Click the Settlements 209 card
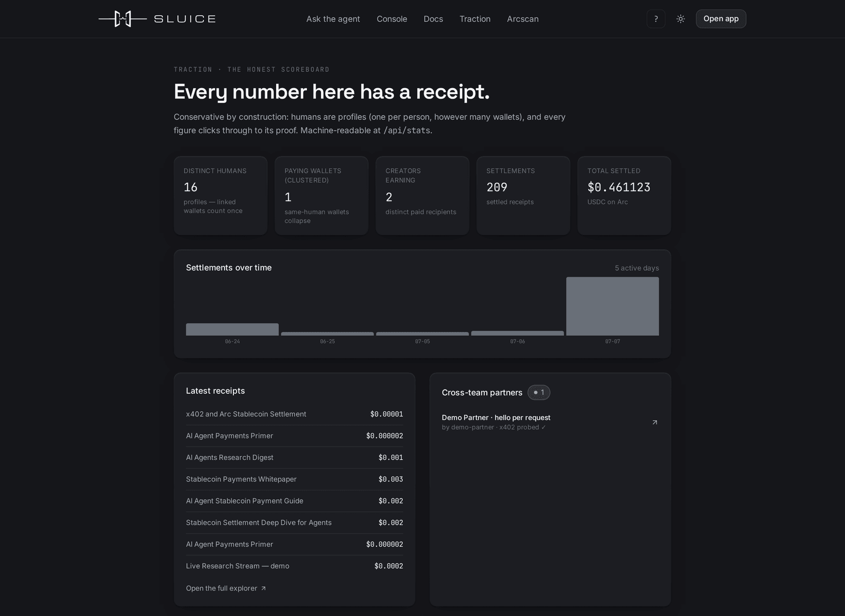The image size is (845, 616). [x=523, y=196]
